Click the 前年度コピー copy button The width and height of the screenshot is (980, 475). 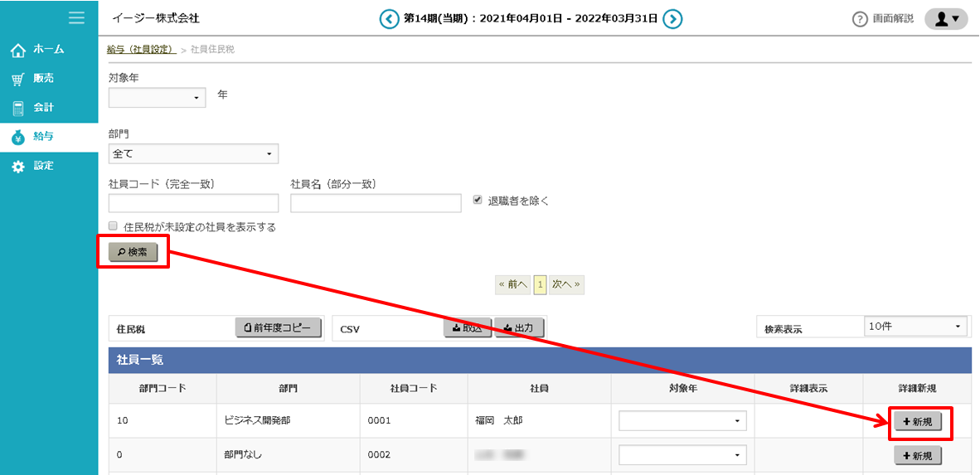coord(279,328)
